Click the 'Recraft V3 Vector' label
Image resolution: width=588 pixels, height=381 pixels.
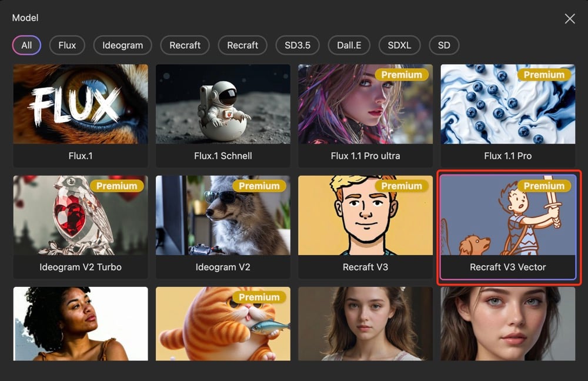click(508, 267)
